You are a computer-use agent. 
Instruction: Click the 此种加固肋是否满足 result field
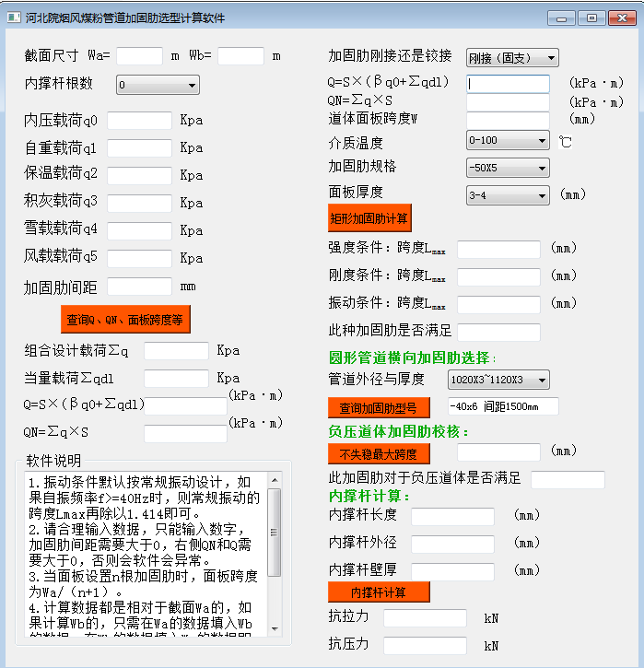[498, 333]
